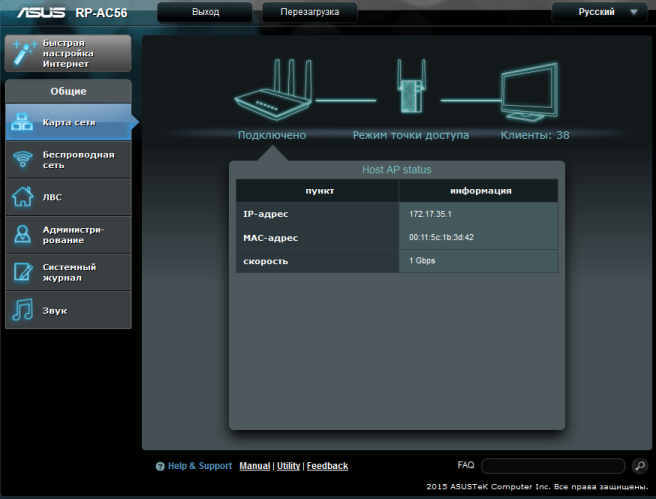
Task: Click the MAC-адрес row label
Action: point(270,238)
